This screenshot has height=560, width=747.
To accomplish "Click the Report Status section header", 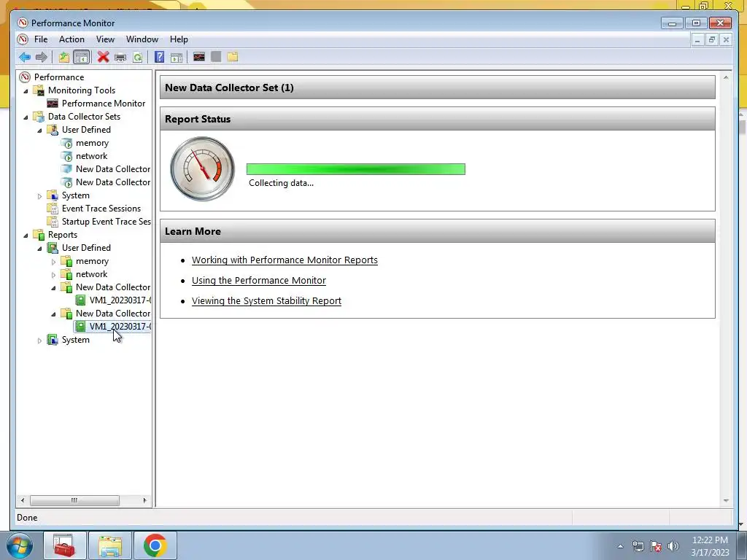I will [x=438, y=119].
